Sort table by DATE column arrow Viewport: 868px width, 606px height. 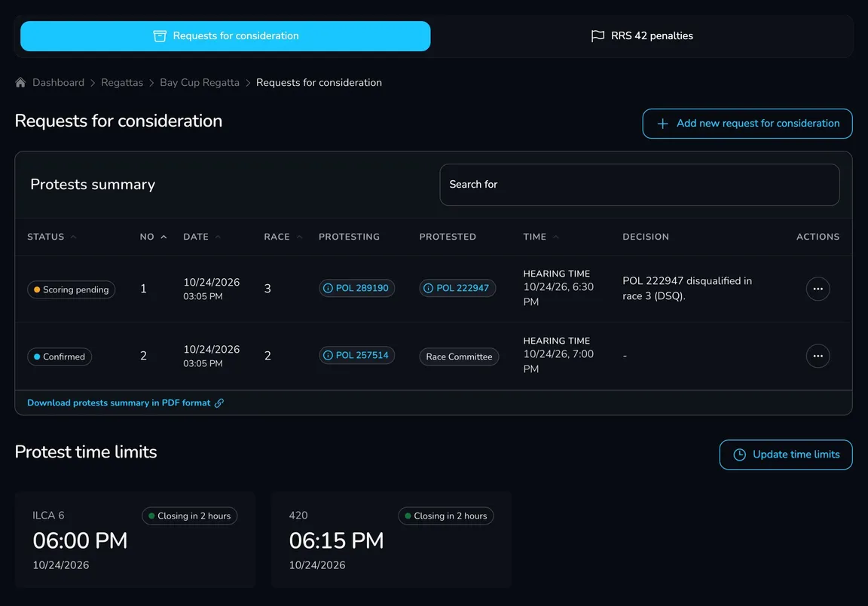point(218,237)
